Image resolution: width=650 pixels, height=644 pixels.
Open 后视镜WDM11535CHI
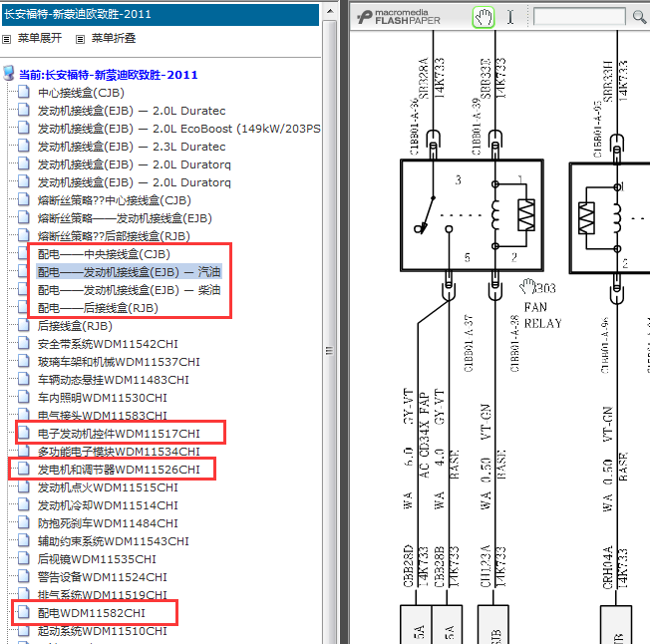click(97, 559)
